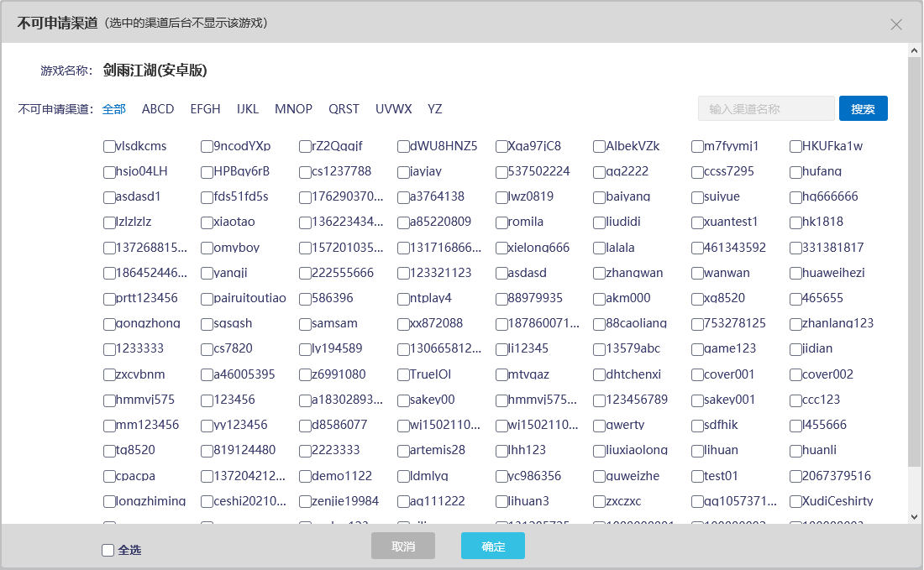Check the zxcvbnm checkbox

click(109, 375)
